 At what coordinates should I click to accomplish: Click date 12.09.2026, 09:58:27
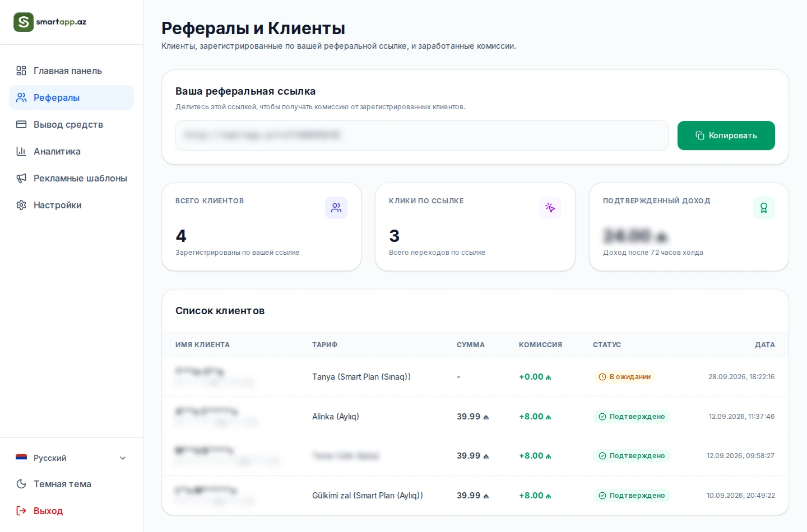(x=740, y=456)
